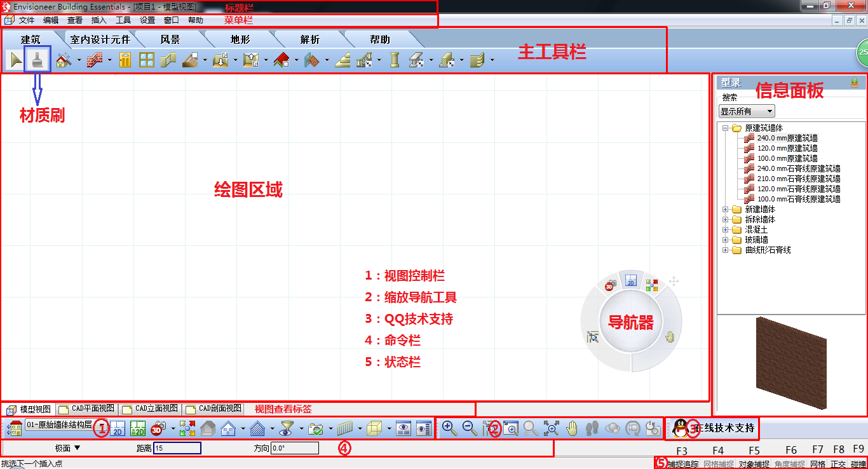Toggle 正交 mode in the status bar
The height and width of the screenshot is (469, 868).
pos(838,464)
